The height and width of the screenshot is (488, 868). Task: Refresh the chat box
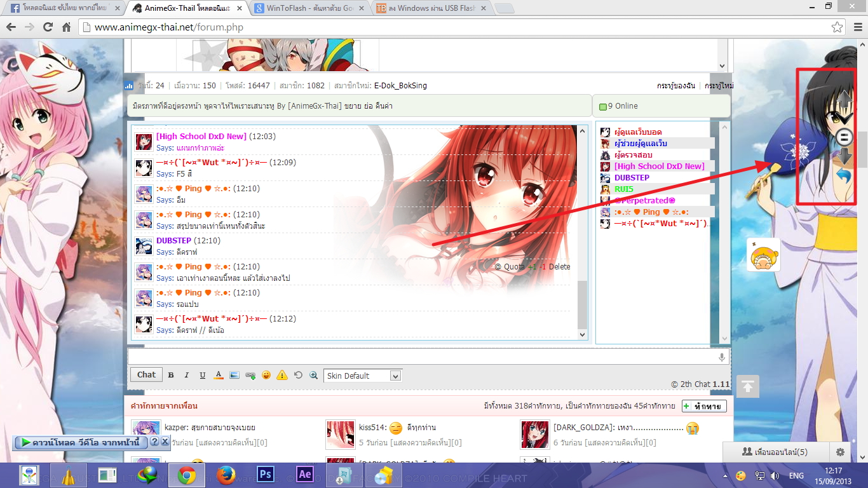click(x=298, y=376)
